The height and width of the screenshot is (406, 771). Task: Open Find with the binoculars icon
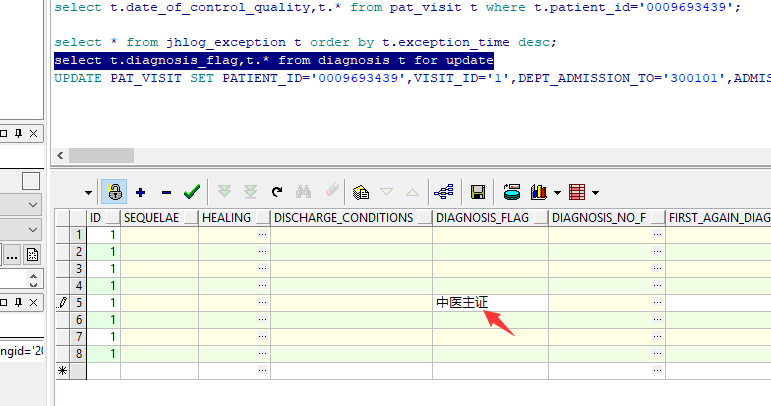point(303,192)
